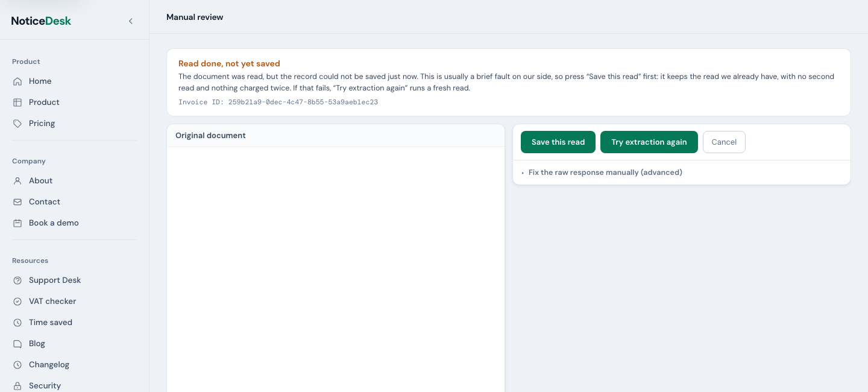Click the Time saved clock icon
This screenshot has height=392, width=868.
pos(17,323)
